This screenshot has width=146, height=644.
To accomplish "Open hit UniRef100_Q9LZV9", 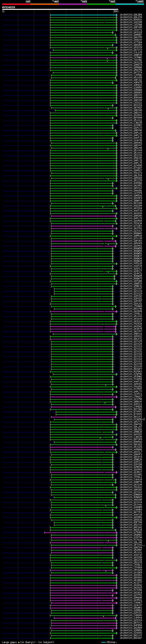I will 131,17.
